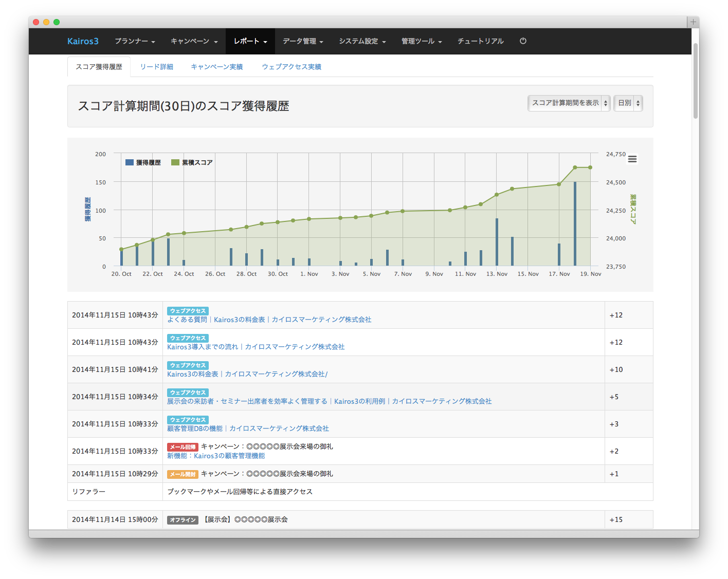Click the last green point on 19 Nov
728x579 pixels.
point(590,167)
